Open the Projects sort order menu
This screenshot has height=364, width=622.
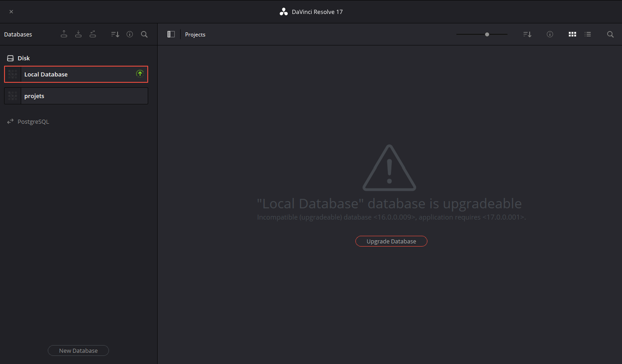click(x=527, y=34)
